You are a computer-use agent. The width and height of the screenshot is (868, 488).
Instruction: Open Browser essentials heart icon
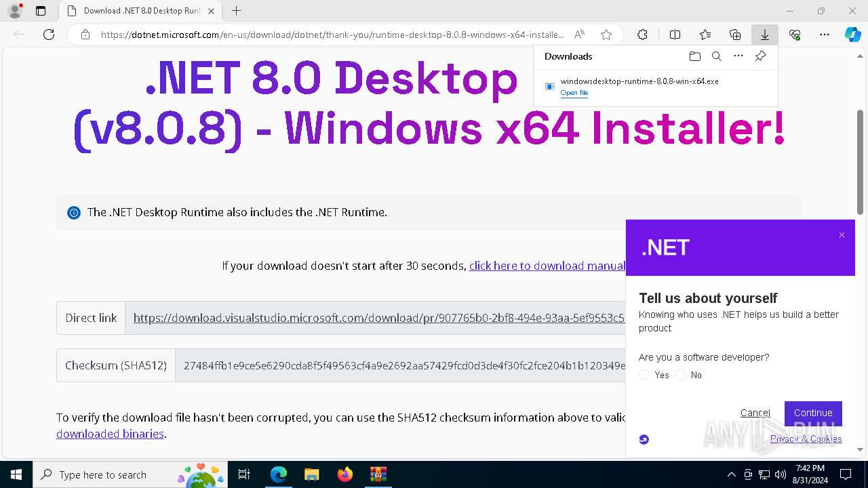(795, 35)
